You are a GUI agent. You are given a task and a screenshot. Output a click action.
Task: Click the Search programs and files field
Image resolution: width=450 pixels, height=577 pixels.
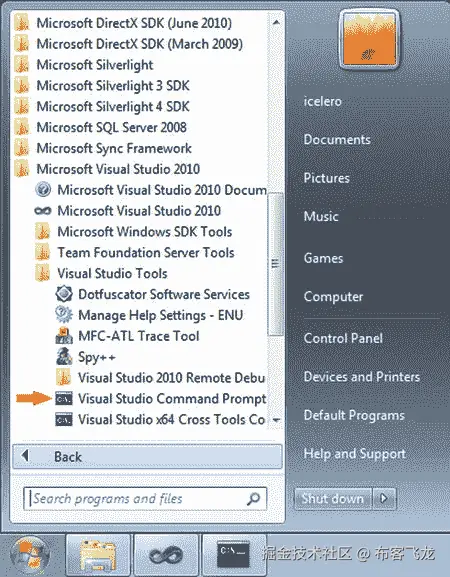point(145,499)
